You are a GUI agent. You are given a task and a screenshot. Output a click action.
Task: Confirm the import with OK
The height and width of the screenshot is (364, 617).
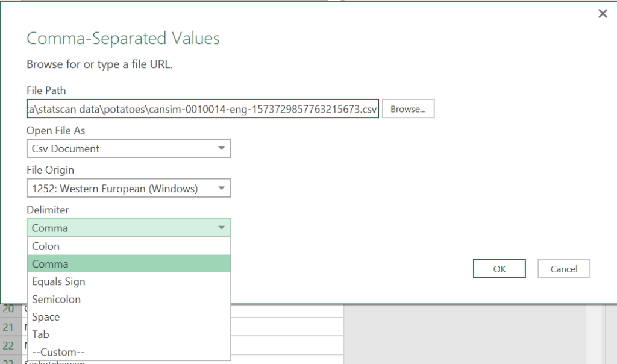[500, 269]
